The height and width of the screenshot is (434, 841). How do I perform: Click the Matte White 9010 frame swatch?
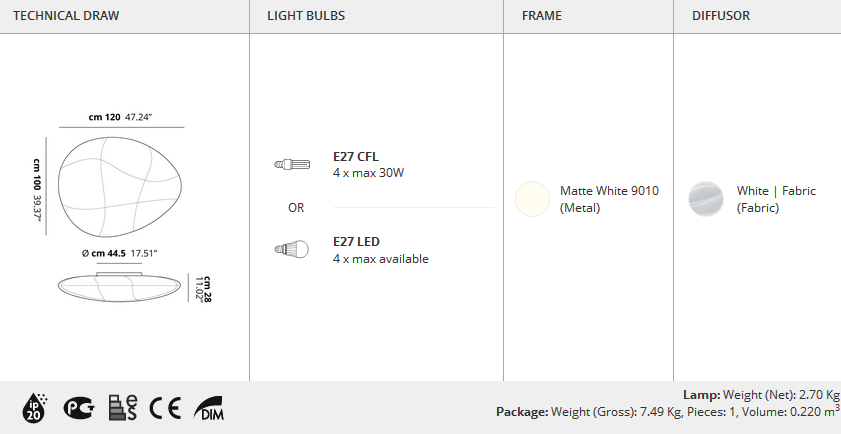[532, 199]
